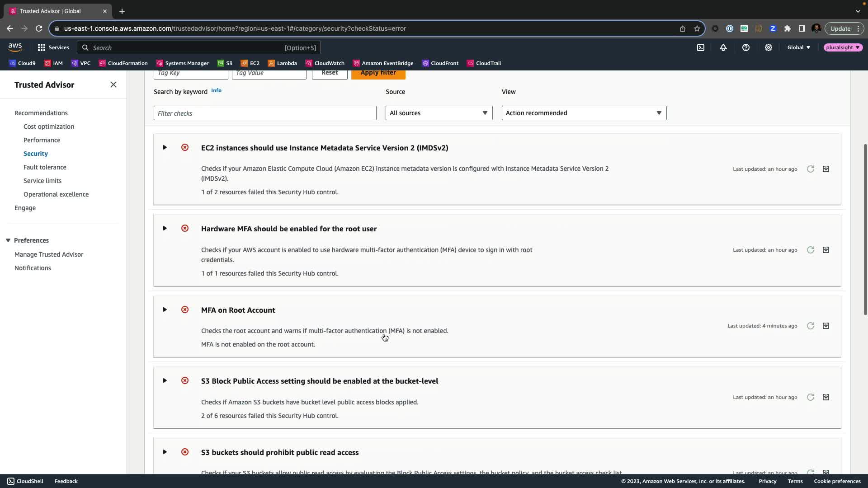Open the console settings gear icon
Screen dimensions: 868x488
click(768, 47)
